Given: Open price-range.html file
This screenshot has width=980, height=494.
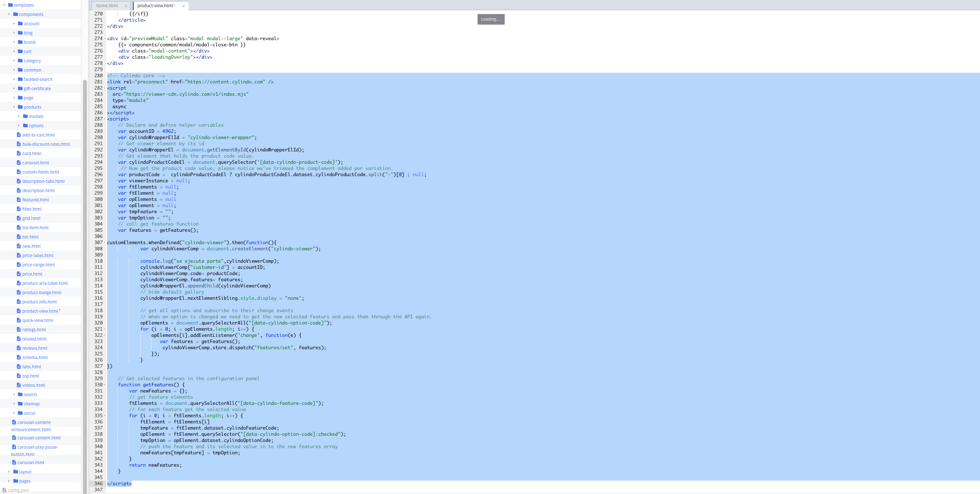Looking at the screenshot, I should click(38, 265).
